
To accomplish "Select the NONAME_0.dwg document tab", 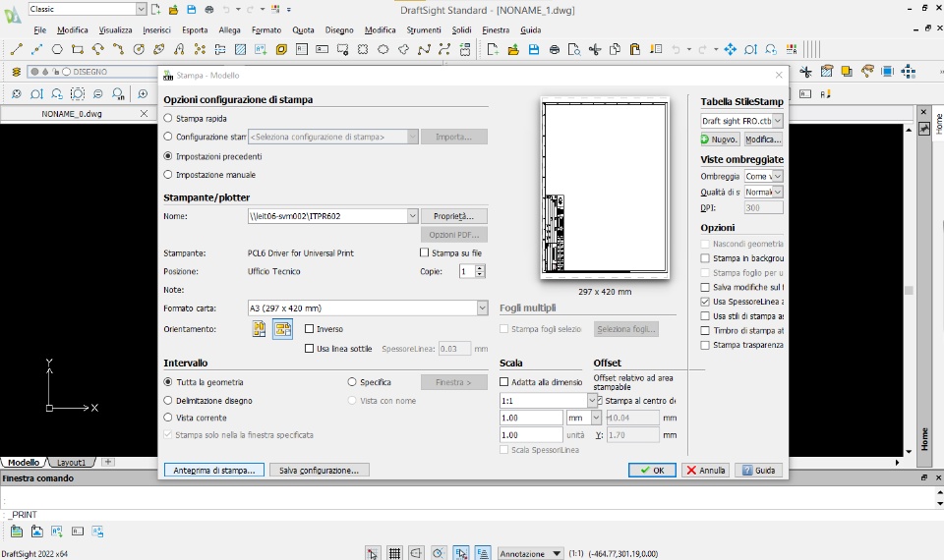I will coord(72,113).
